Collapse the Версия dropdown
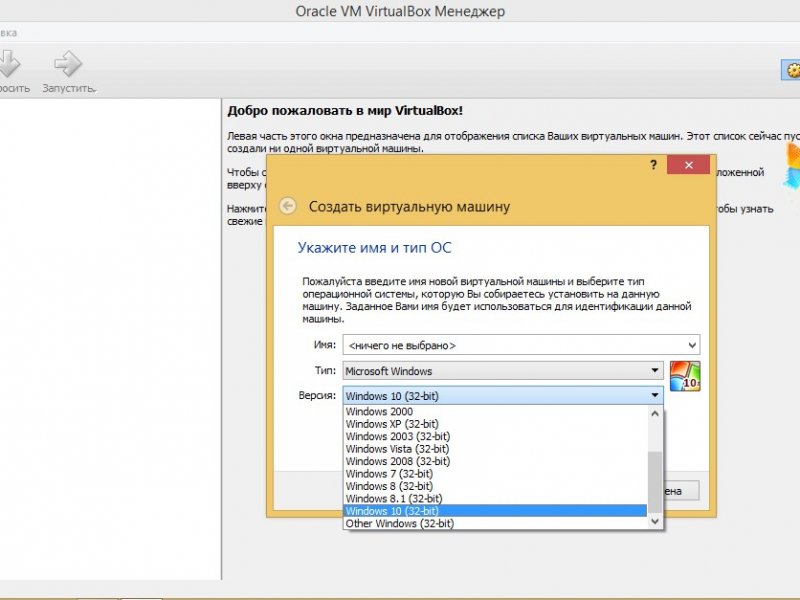This screenshot has width=800, height=600. point(503,396)
